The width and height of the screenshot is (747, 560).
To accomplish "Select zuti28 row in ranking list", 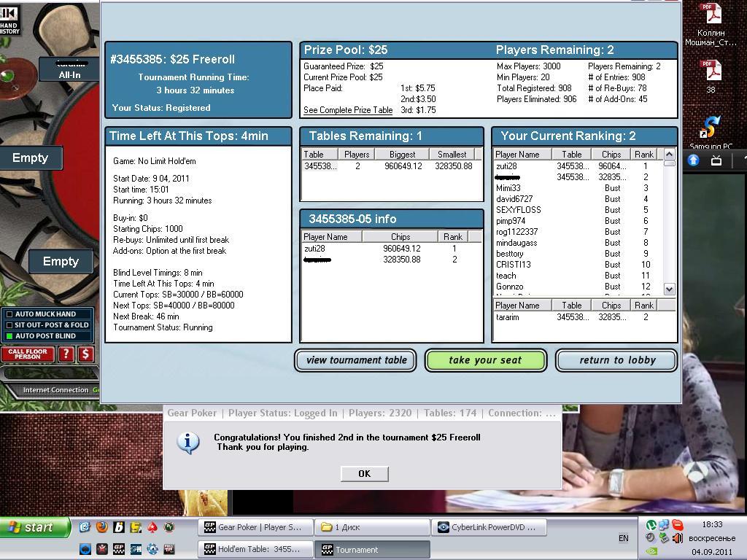I will click(578, 166).
